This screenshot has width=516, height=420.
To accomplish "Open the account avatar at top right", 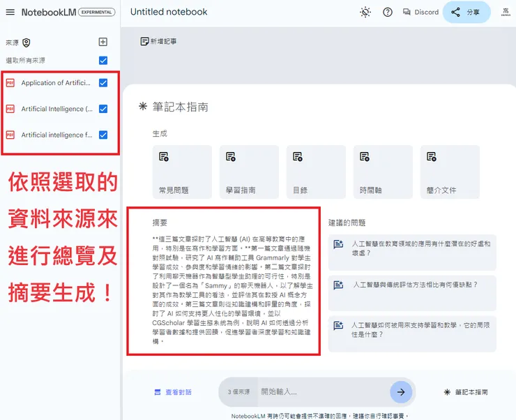I will click(506, 12).
